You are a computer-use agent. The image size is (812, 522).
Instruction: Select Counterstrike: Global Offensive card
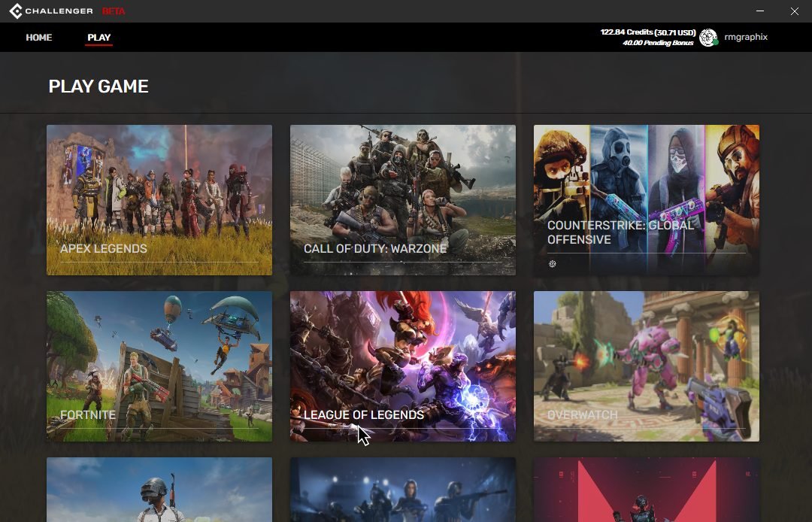[x=647, y=200]
